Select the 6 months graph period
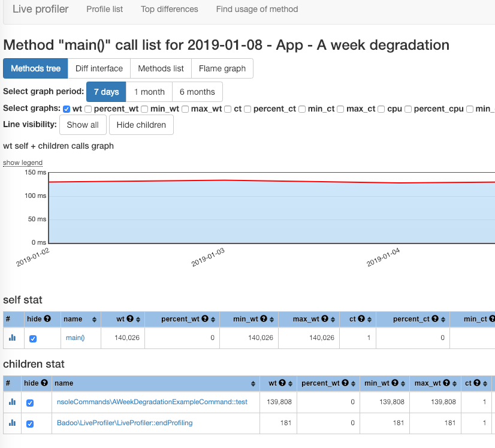 (197, 92)
